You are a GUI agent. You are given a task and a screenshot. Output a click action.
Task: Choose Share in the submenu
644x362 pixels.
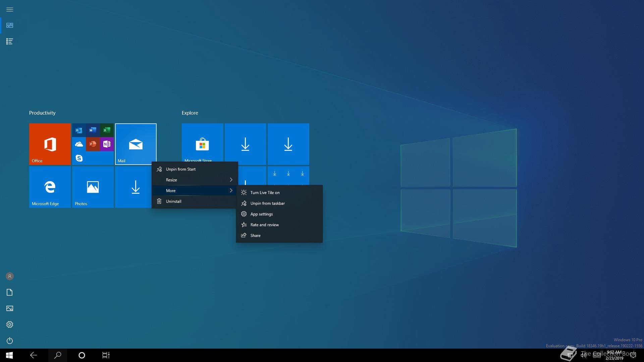pyautogui.click(x=279, y=235)
